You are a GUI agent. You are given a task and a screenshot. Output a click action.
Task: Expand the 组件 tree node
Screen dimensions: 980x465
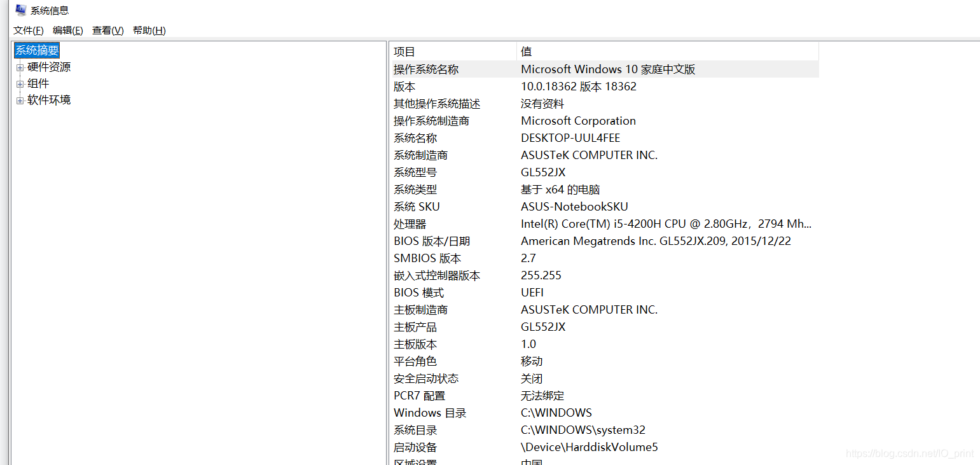pos(20,83)
